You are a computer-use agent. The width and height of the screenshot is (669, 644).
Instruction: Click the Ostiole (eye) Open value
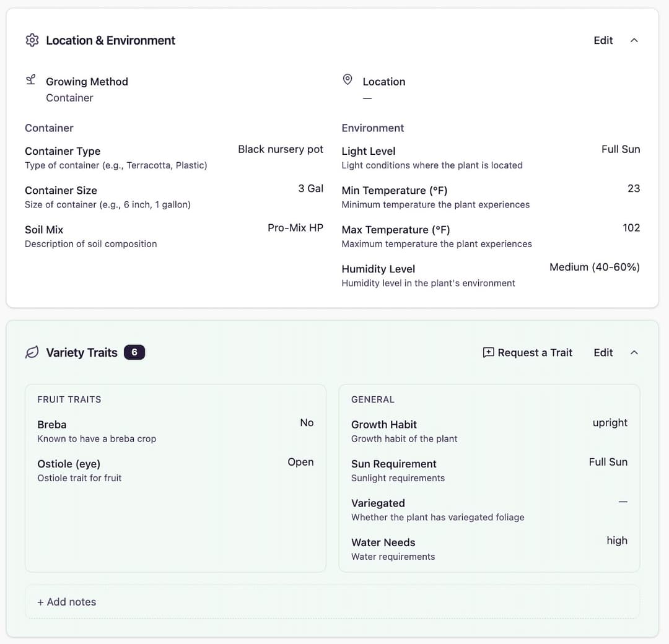click(300, 462)
